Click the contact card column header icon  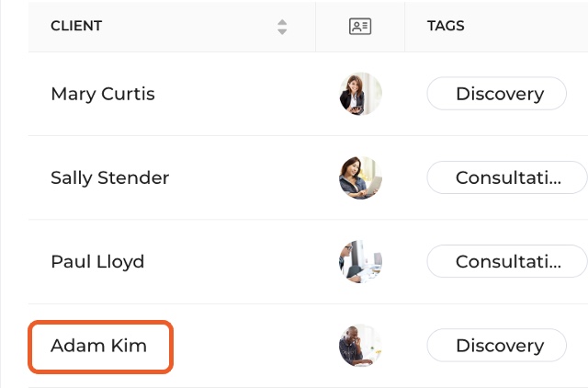[360, 27]
